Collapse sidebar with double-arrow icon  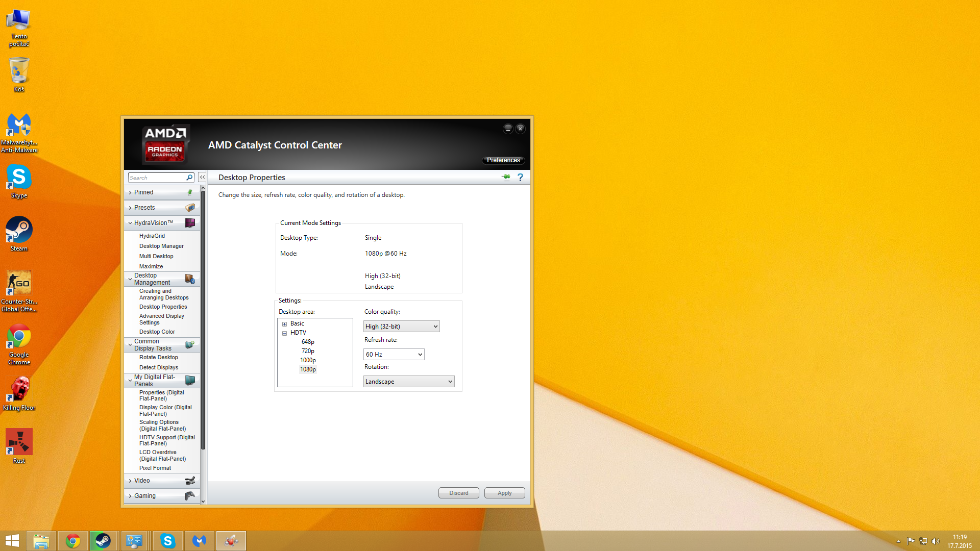point(203,177)
